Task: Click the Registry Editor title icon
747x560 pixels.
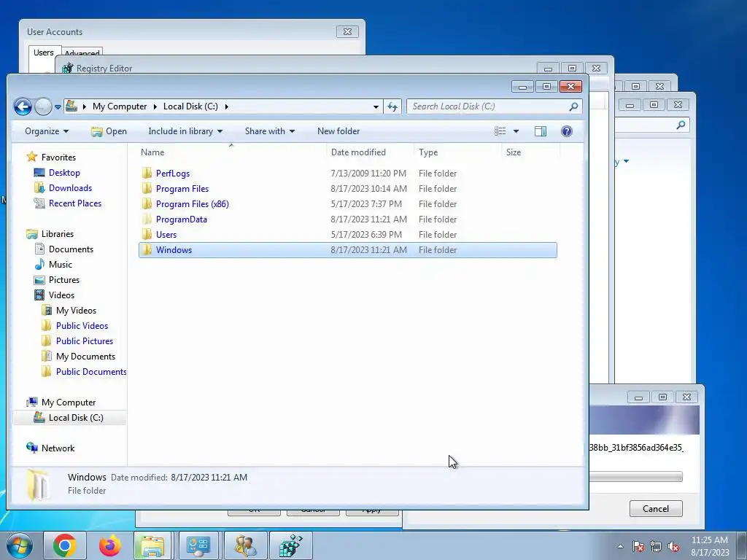Action: [x=68, y=68]
